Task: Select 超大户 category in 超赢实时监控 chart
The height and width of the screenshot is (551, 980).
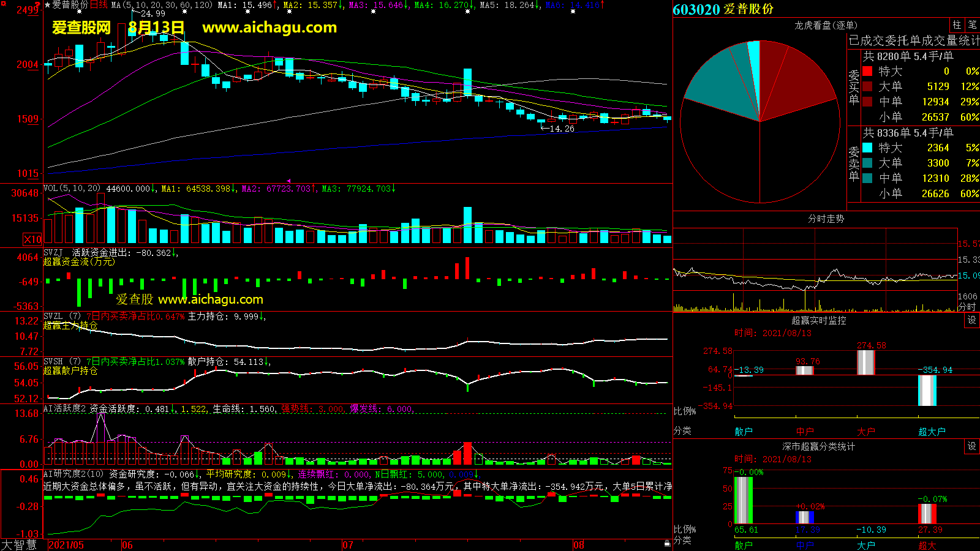Action: click(x=931, y=432)
